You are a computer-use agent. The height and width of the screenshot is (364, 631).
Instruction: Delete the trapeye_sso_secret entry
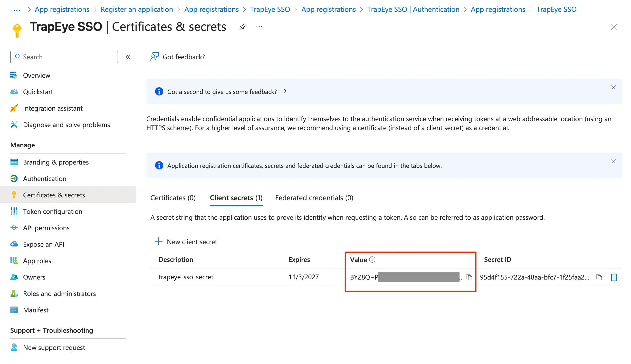(x=614, y=277)
